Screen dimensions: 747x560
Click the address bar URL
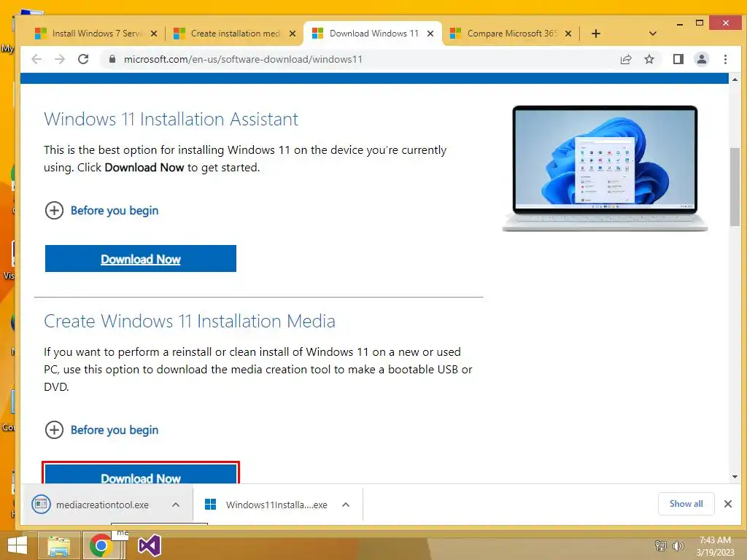pyautogui.click(x=243, y=59)
